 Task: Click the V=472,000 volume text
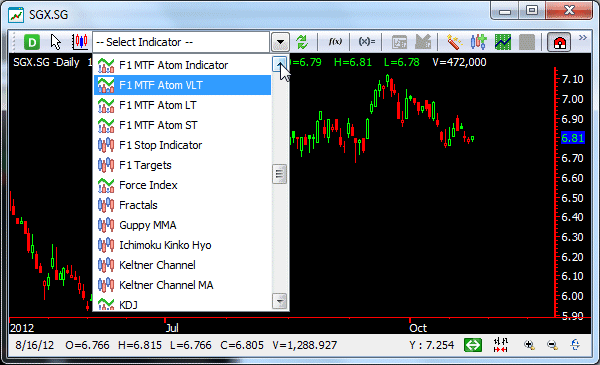(459, 62)
